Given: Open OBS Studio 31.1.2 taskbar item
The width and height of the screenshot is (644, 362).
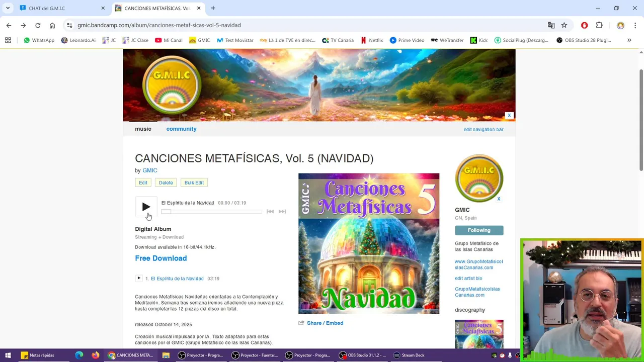Looking at the screenshot, I should pyautogui.click(x=363, y=355).
